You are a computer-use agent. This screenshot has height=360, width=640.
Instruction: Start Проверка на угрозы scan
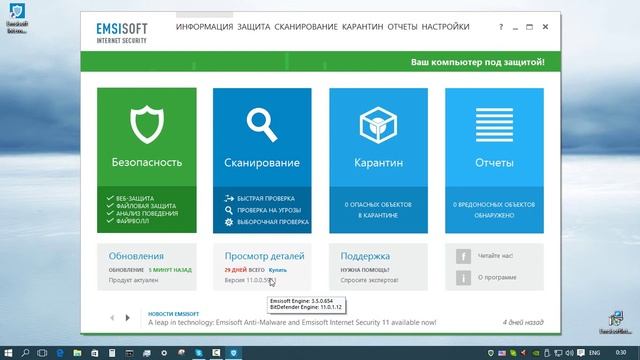pos(262,210)
